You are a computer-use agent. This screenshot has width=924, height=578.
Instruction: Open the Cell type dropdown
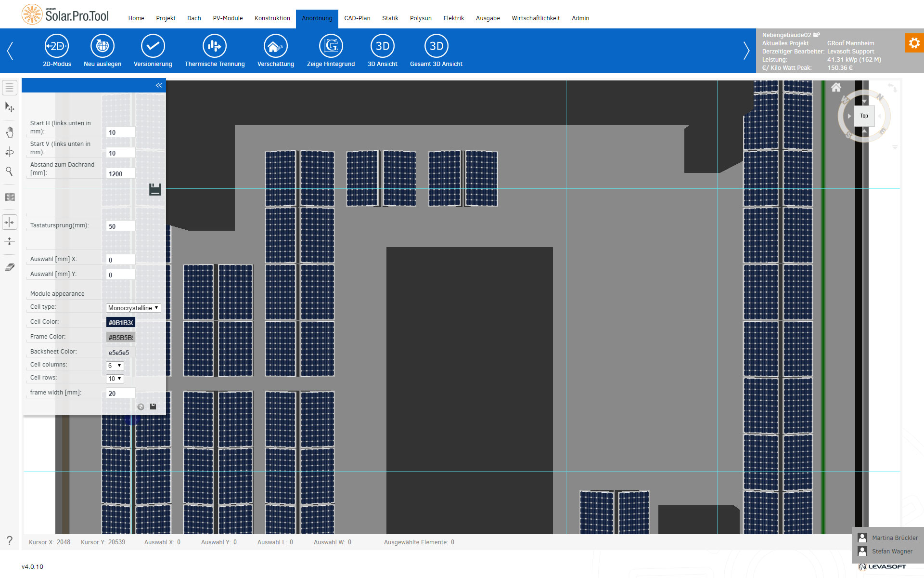coord(133,308)
